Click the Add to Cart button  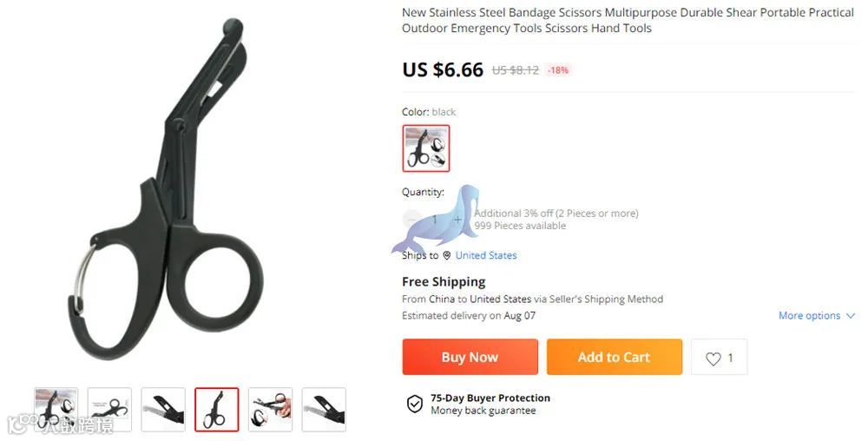pyautogui.click(x=615, y=357)
